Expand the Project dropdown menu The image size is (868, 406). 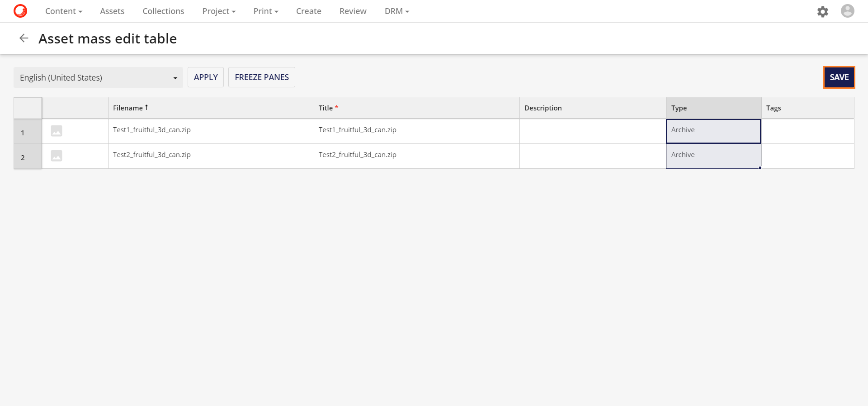219,11
